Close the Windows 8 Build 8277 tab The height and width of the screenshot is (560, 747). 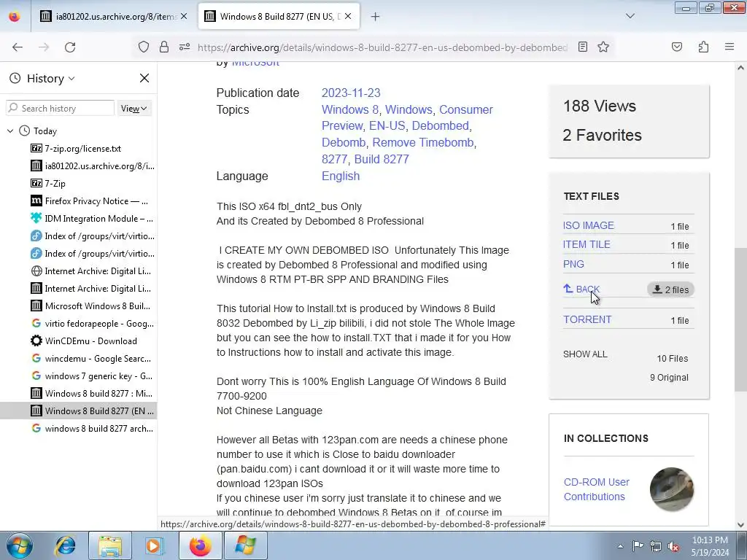[x=348, y=17]
